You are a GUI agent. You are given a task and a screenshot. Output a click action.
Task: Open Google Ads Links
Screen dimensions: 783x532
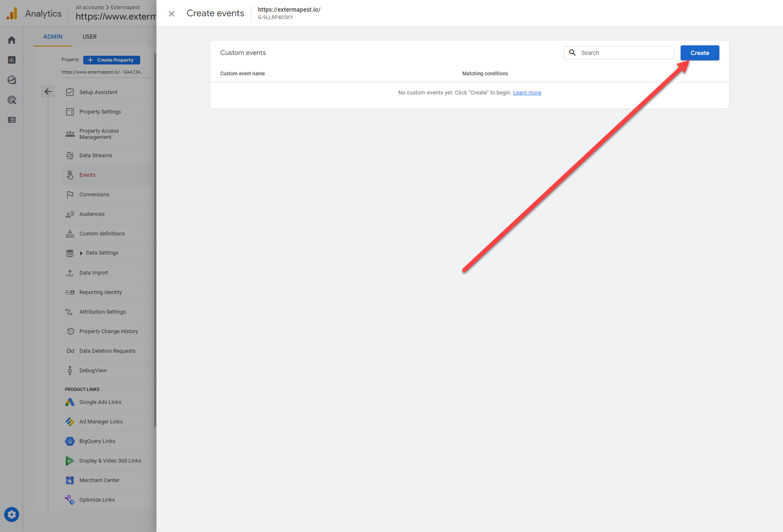[x=100, y=402]
